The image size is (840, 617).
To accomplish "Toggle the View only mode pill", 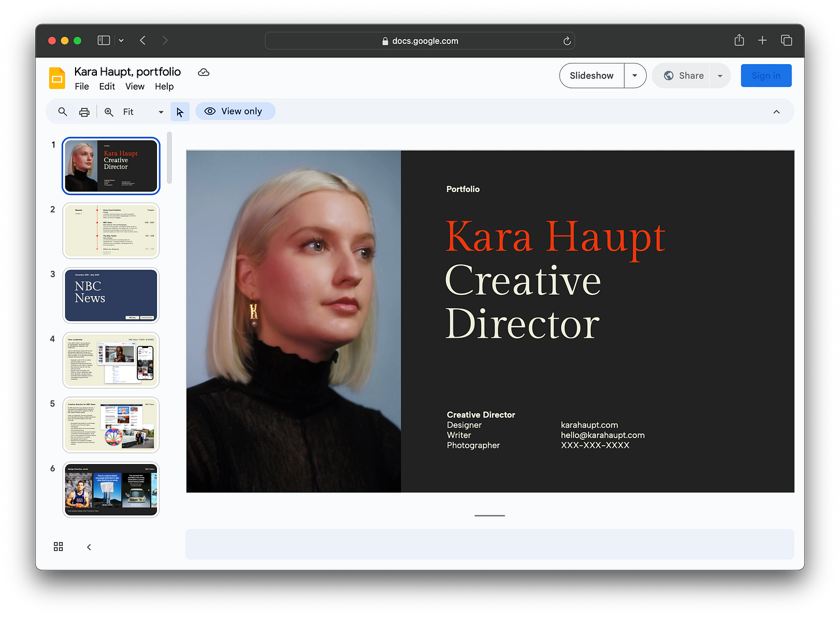I will click(x=235, y=111).
